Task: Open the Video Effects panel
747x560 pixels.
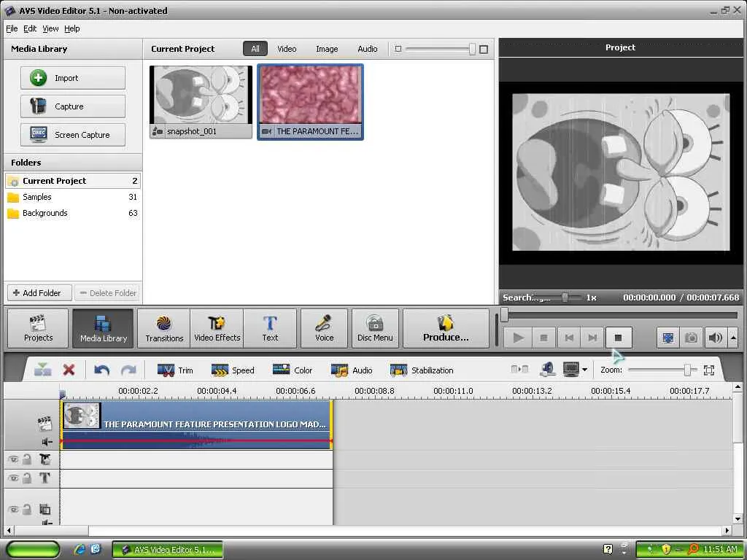Action: pyautogui.click(x=217, y=329)
